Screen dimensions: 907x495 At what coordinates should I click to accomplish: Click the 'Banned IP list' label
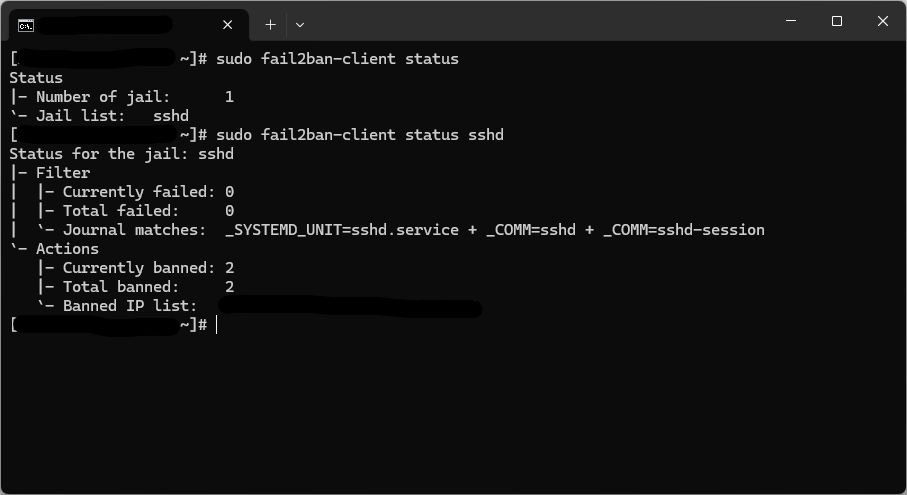click(130, 306)
